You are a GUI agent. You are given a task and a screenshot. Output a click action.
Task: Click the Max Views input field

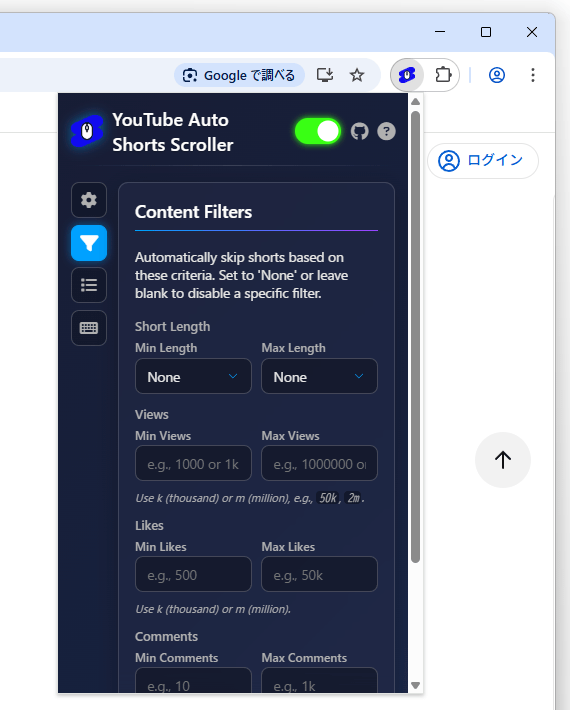pos(319,463)
